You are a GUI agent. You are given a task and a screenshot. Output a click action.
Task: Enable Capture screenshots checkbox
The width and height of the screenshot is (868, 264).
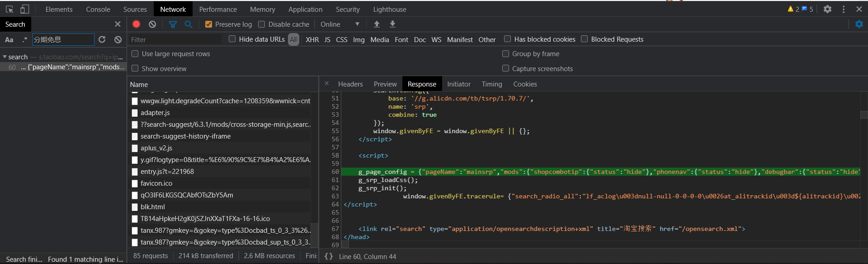click(x=505, y=68)
